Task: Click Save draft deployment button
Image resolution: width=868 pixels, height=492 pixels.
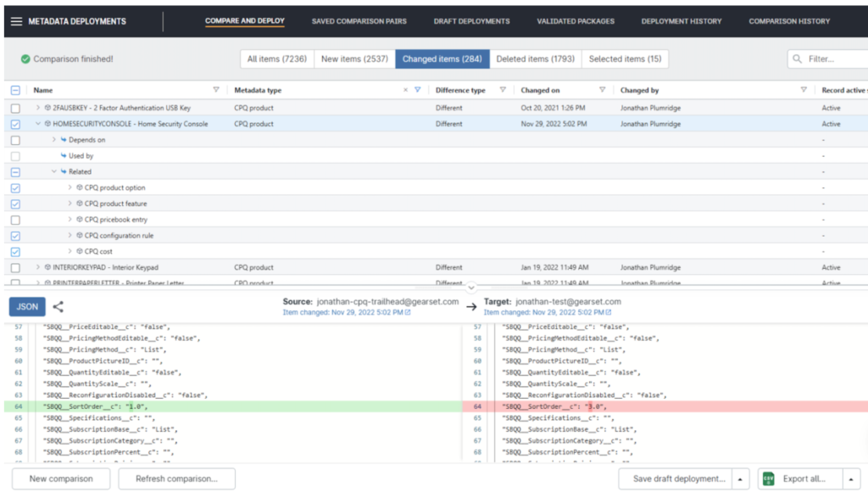Action: (x=676, y=478)
